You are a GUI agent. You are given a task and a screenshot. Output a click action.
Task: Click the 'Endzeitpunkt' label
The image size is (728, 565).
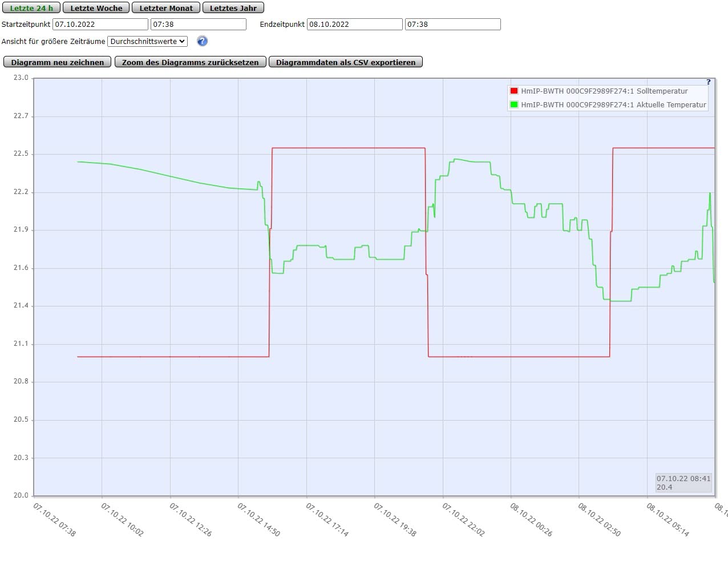[x=282, y=24]
